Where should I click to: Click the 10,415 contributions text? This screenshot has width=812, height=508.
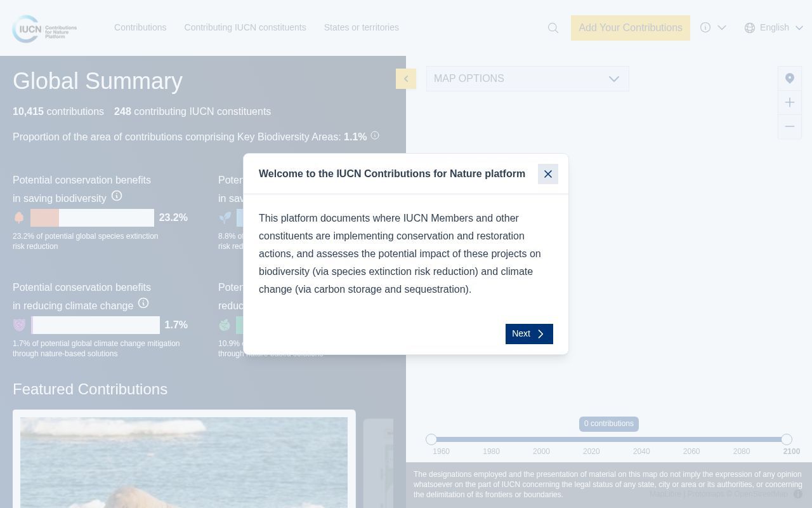click(58, 112)
